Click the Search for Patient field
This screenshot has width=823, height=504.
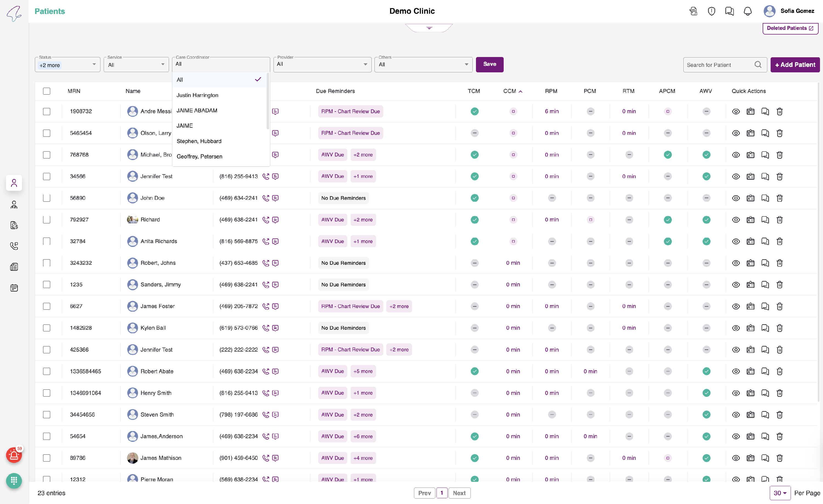[718, 65]
